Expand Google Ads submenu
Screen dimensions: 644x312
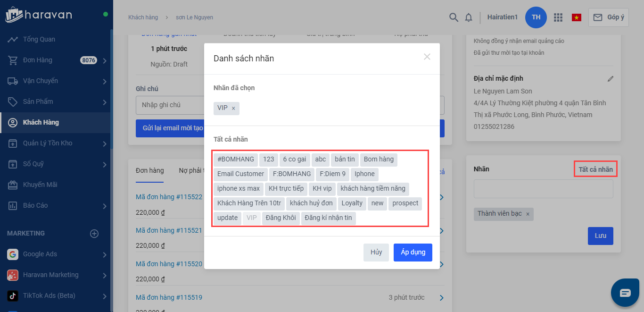pyautogui.click(x=104, y=254)
